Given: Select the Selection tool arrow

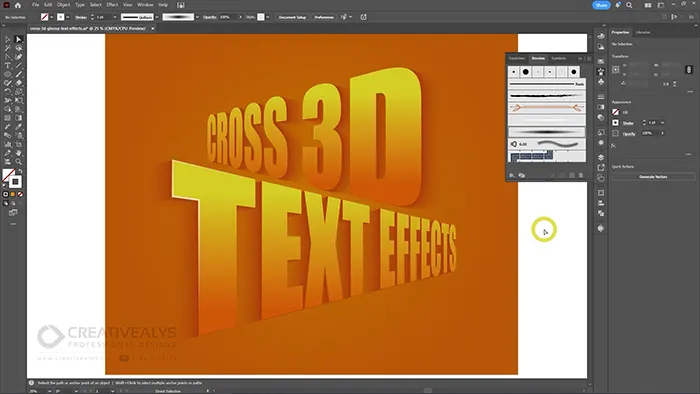Looking at the screenshot, I should pyautogui.click(x=8, y=39).
